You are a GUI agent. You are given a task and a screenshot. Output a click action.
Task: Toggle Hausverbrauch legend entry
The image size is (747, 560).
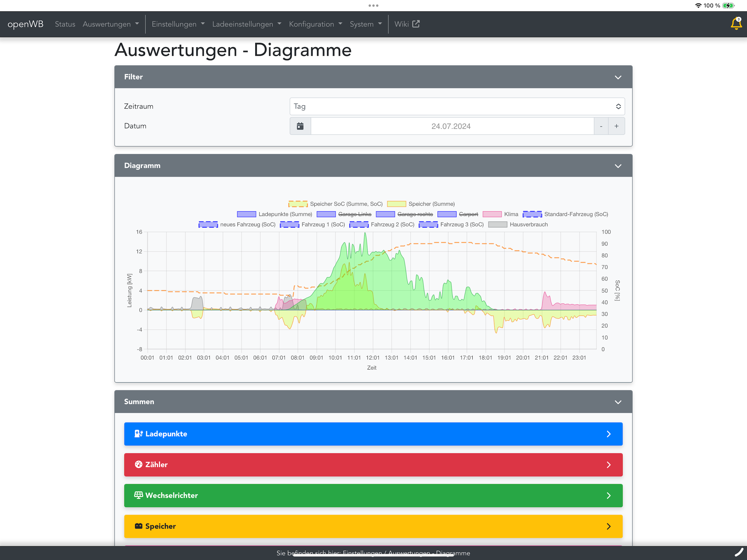(518, 224)
